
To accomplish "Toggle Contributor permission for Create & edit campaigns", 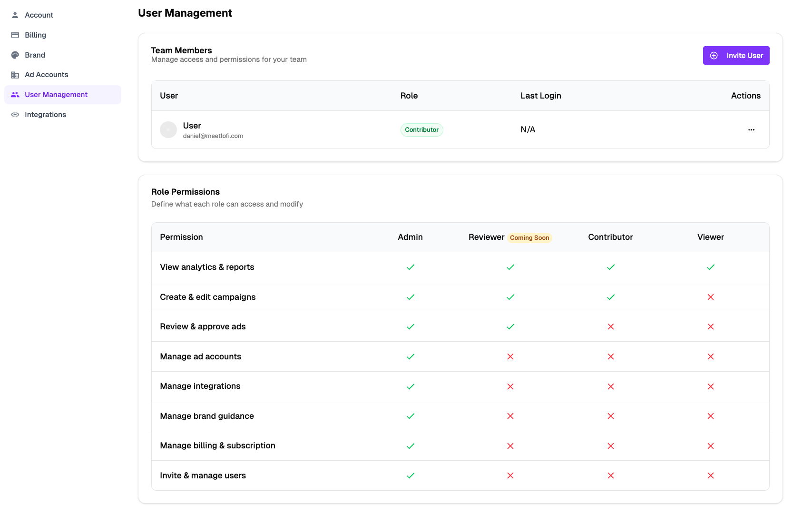I will (x=610, y=297).
